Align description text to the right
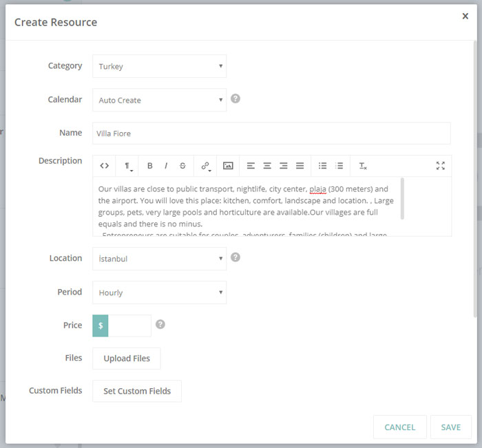 point(284,166)
